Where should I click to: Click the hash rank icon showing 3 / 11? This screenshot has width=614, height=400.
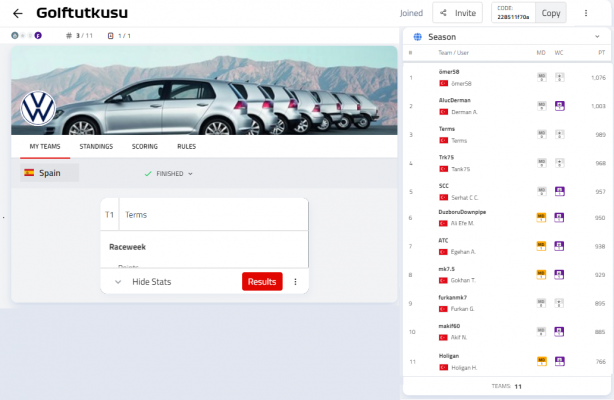point(69,36)
